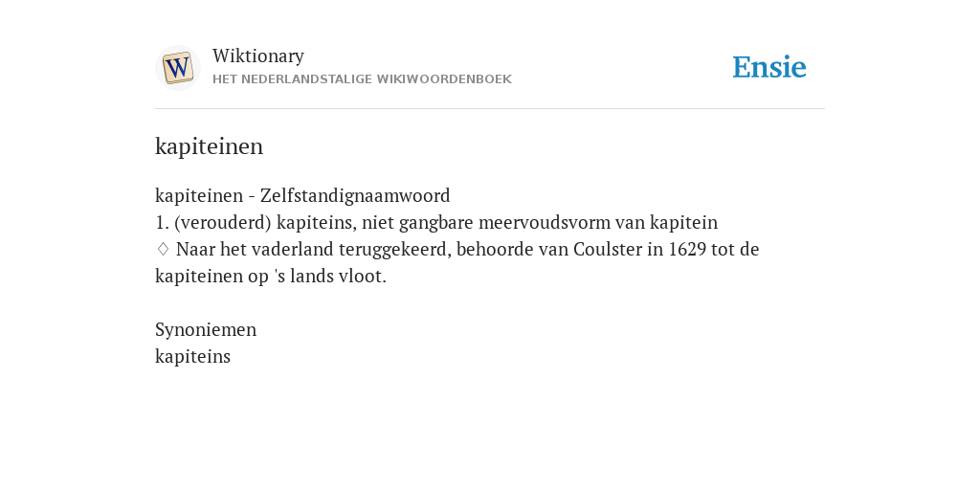
Task: Click the Wiktionary W logo icon
Action: point(177,68)
